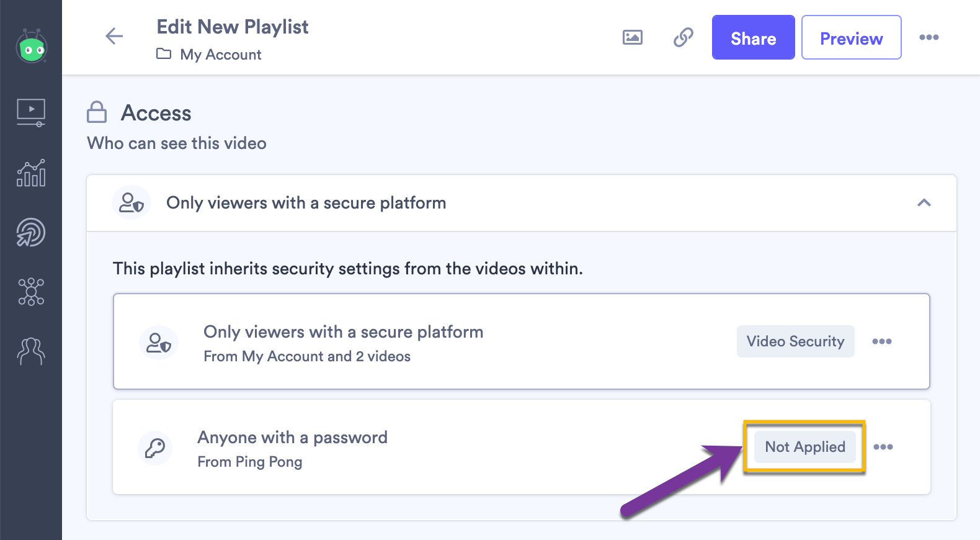This screenshot has width=980, height=540.
Task: Open ellipsis menu for Video Security row
Action: coord(882,341)
